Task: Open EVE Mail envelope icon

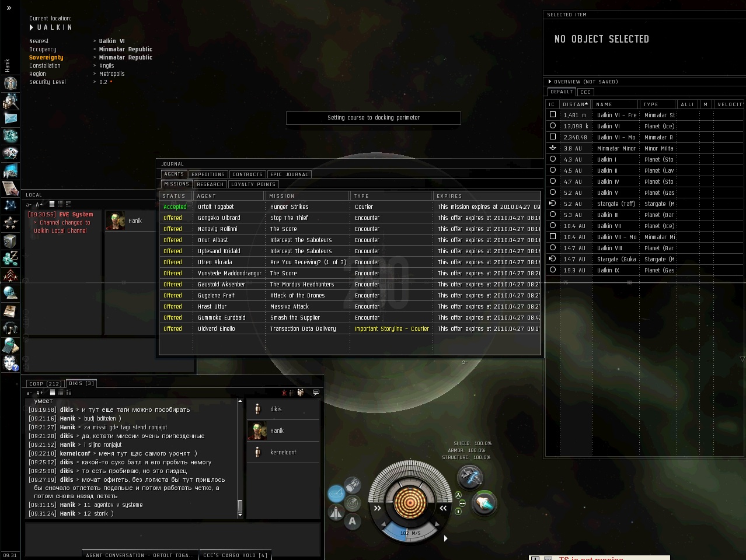Action: coord(10,118)
